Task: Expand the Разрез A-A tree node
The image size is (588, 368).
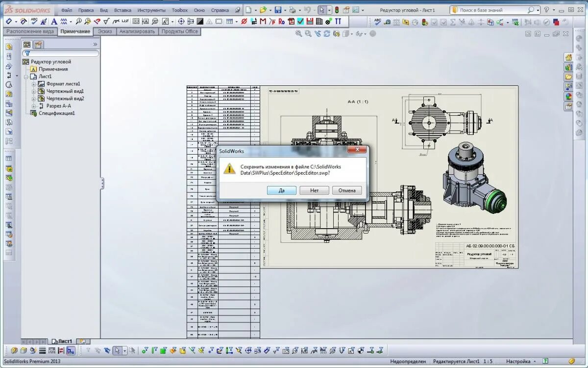Action: coord(34,106)
